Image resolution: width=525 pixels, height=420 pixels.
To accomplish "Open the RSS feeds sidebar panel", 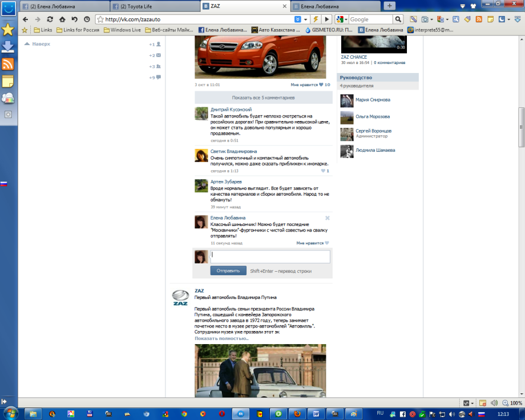I will (x=8, y=65).
